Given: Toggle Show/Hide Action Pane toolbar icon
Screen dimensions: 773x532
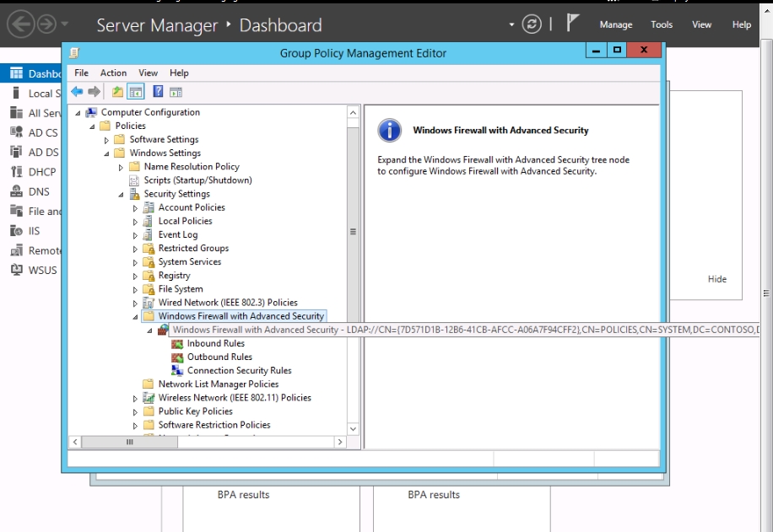Looking at the screenshot, I should point(176,92).
